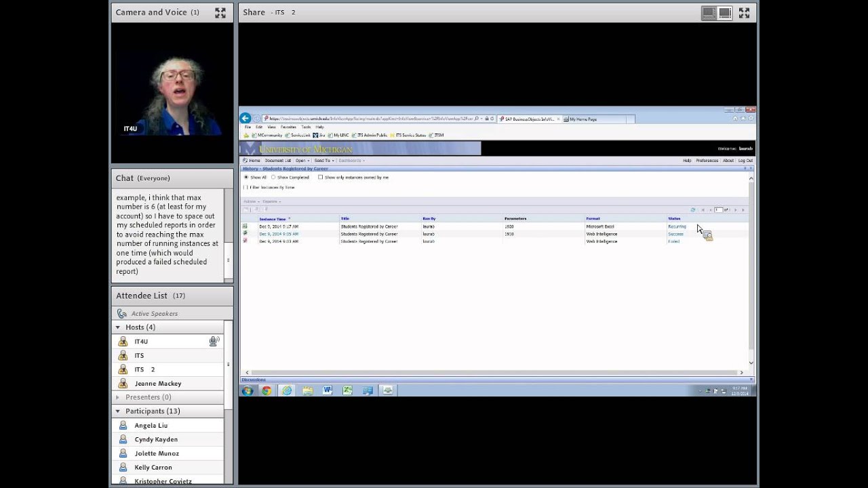
Task: Click the InfoView Help link
Action: (x=687, y=161)
